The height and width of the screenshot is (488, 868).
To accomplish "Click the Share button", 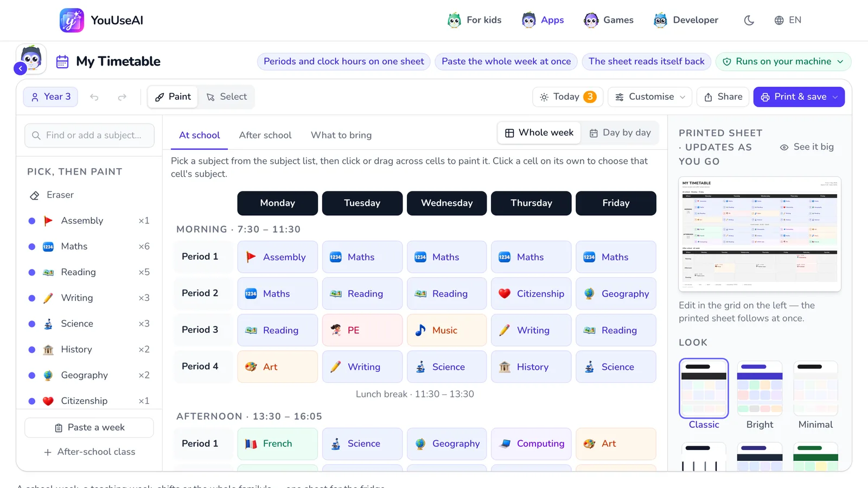I will tap(723, 97).
